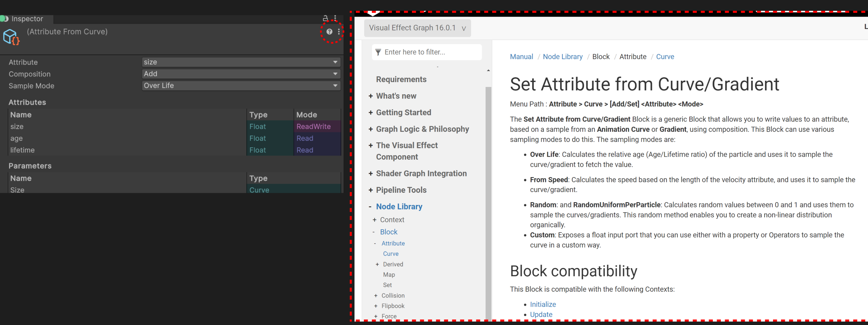868x325 pixels.
Task: Open the Map page in sidebar
Action: 389,275
